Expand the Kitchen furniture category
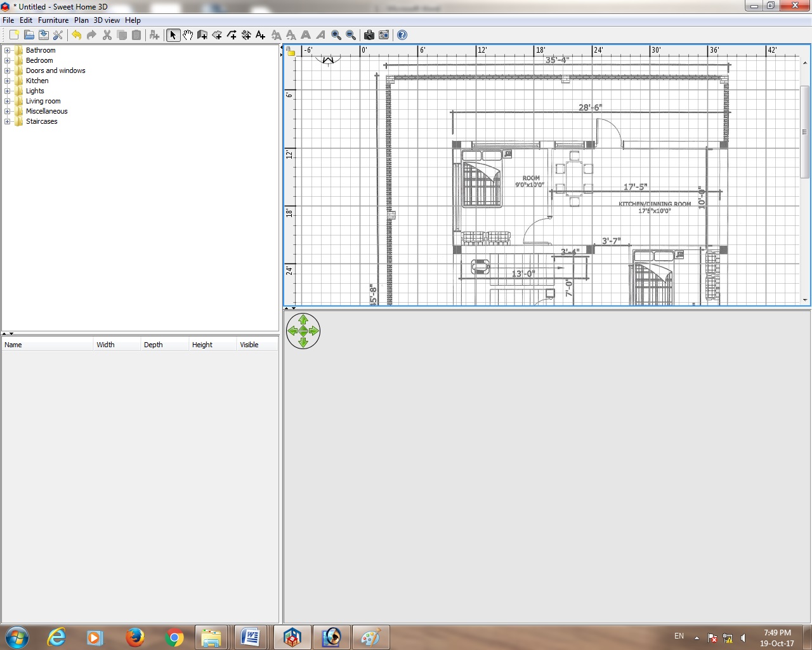 (7, 81)
